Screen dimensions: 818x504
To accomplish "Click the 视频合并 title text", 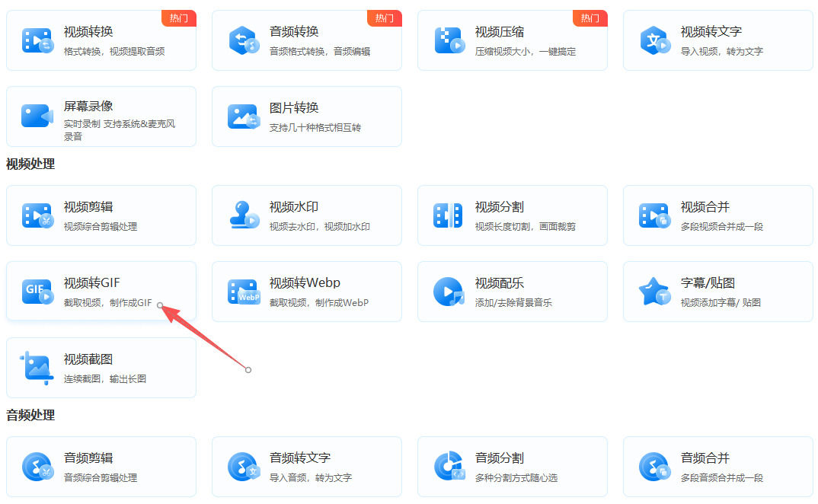I will pos(705,207).
